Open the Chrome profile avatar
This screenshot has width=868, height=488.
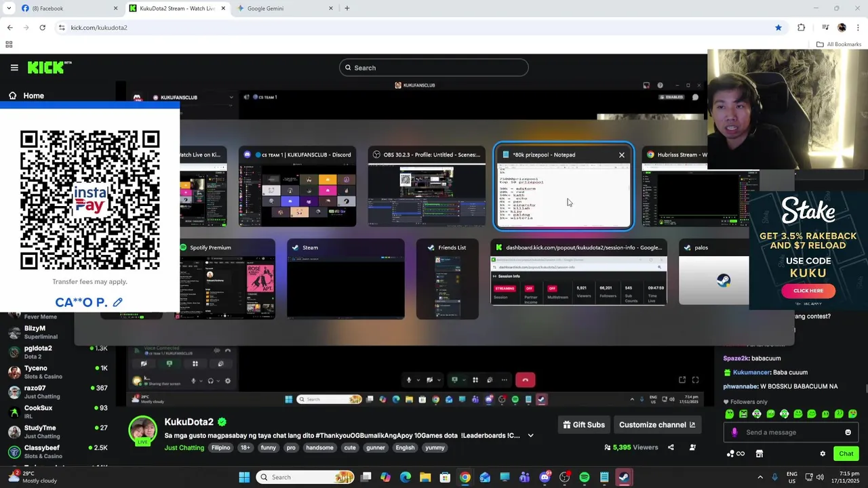point(842,28)
